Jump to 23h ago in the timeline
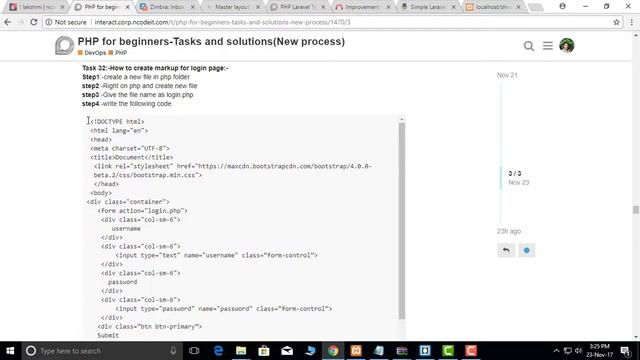 509,231
